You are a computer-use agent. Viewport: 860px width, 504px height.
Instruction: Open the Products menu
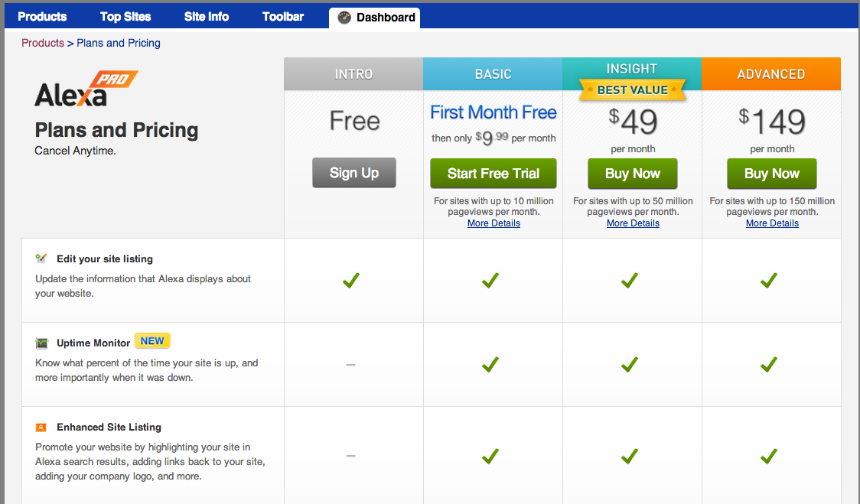pos(42,17)
